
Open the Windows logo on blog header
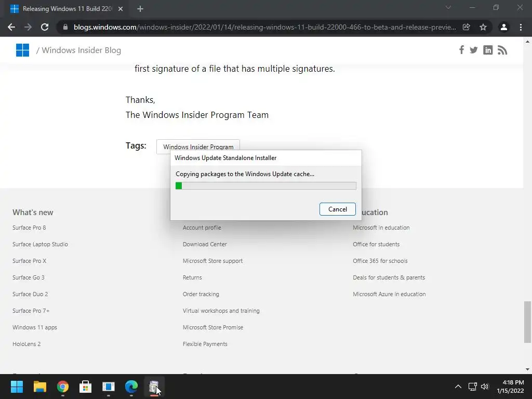click(23, 50)
